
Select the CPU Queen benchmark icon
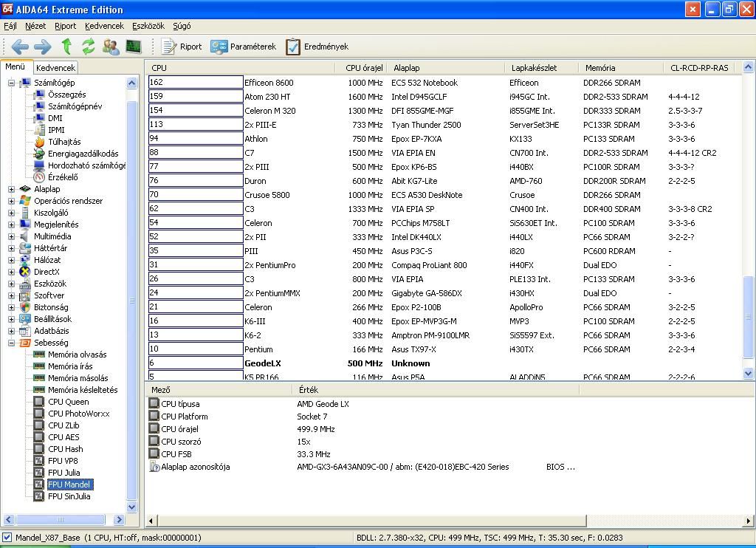pyautogui.click(x=39, y=402)
